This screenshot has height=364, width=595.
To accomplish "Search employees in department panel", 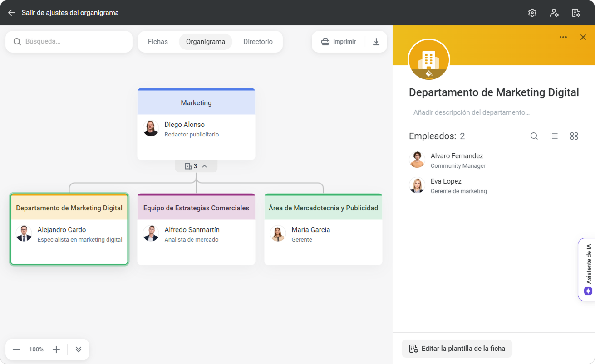I will coord(534,136).
